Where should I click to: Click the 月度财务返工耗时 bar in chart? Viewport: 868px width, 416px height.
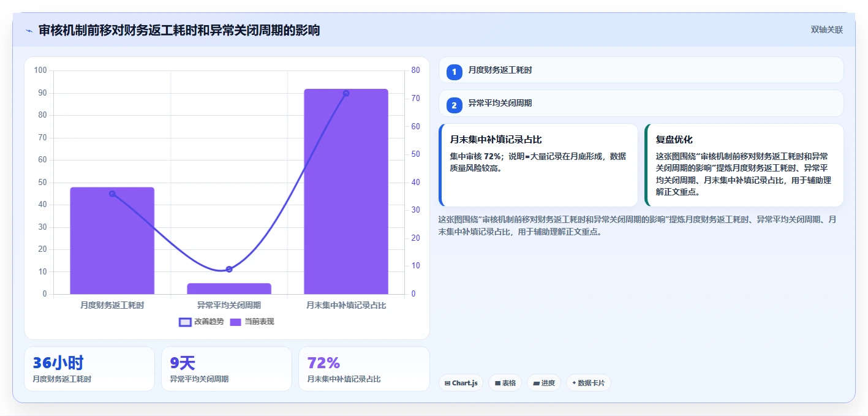click(x=112, y=241)
